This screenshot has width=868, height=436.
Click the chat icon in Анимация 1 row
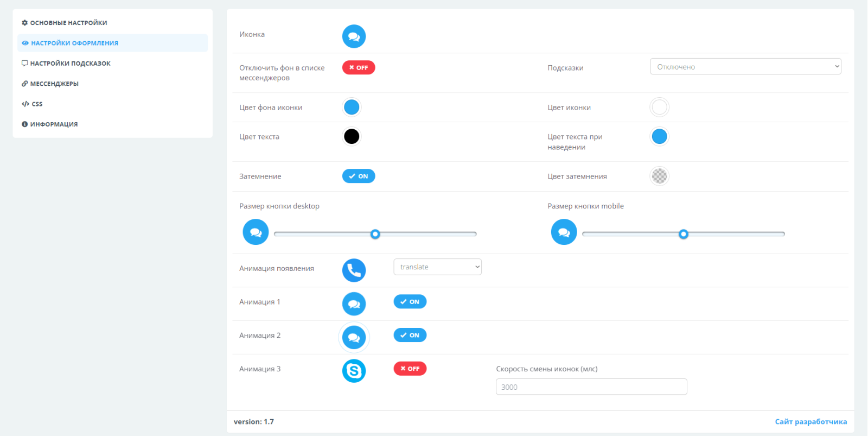(354, 304)
